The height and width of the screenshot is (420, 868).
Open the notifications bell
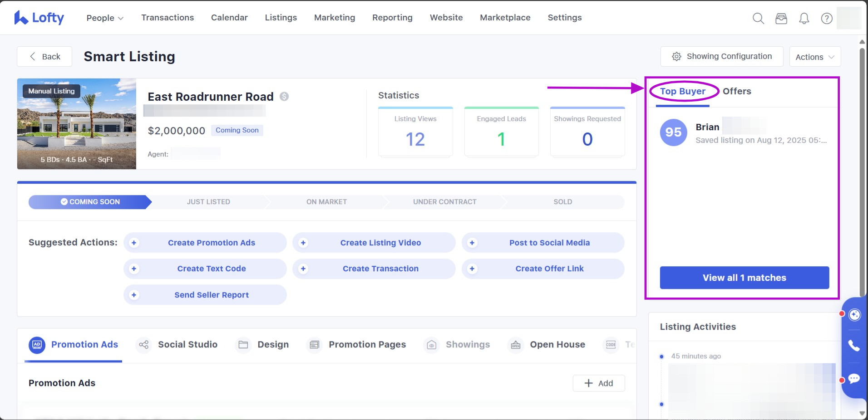coord(804,18)
